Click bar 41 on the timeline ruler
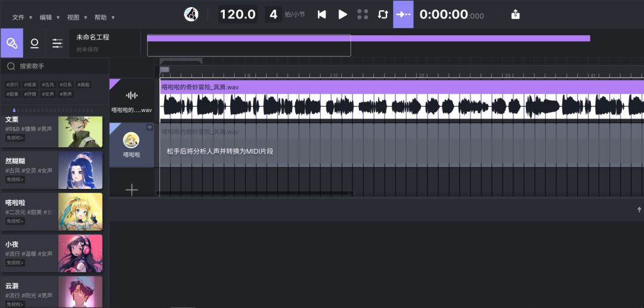 tap(593, 76)
